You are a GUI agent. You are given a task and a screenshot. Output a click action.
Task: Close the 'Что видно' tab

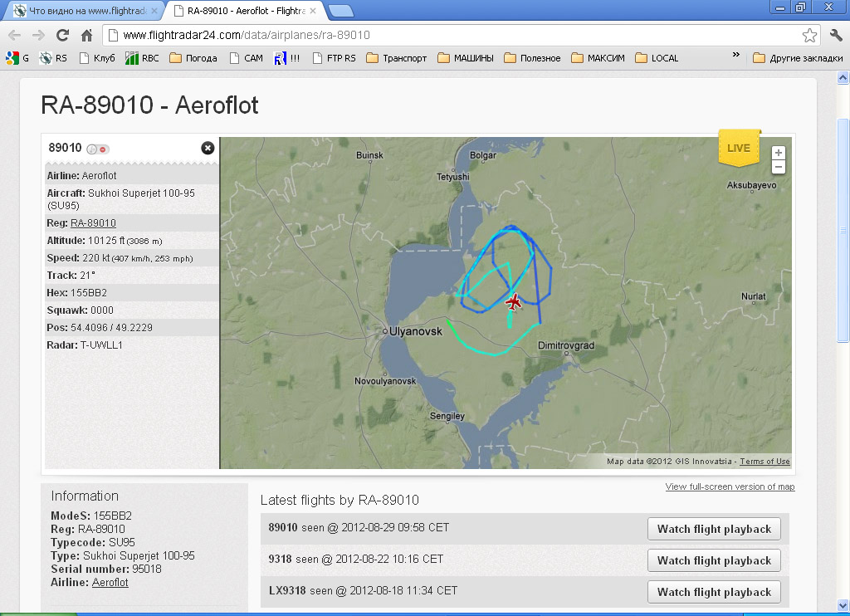154,11
